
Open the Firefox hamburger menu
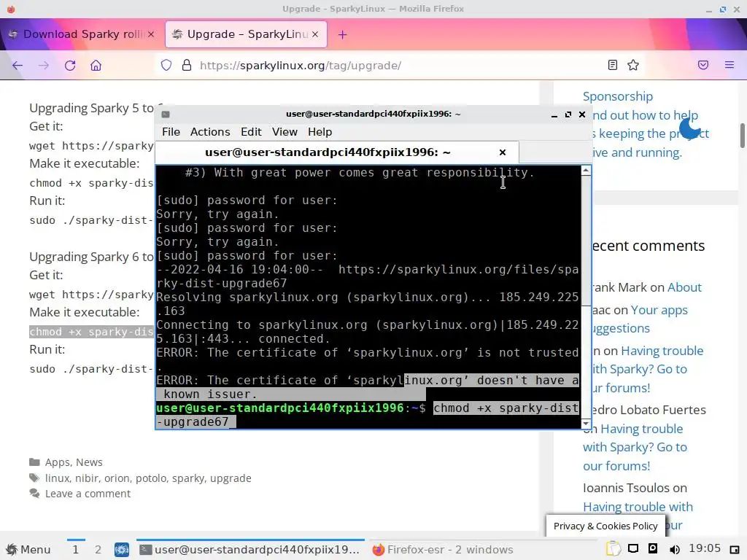coord(729,65)
